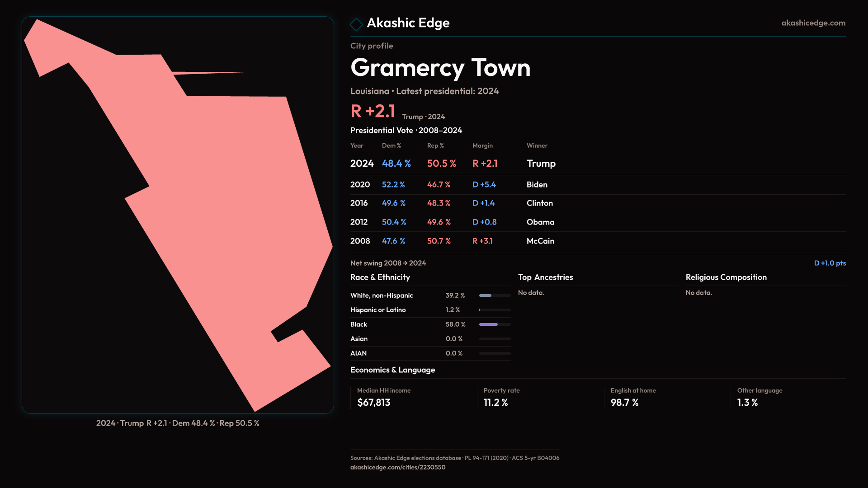
Task: Click the Margin column header
Action: (482, 145)
